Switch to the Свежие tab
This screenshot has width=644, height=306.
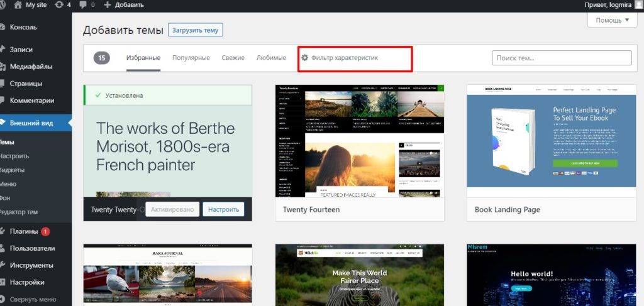[233, 58]
